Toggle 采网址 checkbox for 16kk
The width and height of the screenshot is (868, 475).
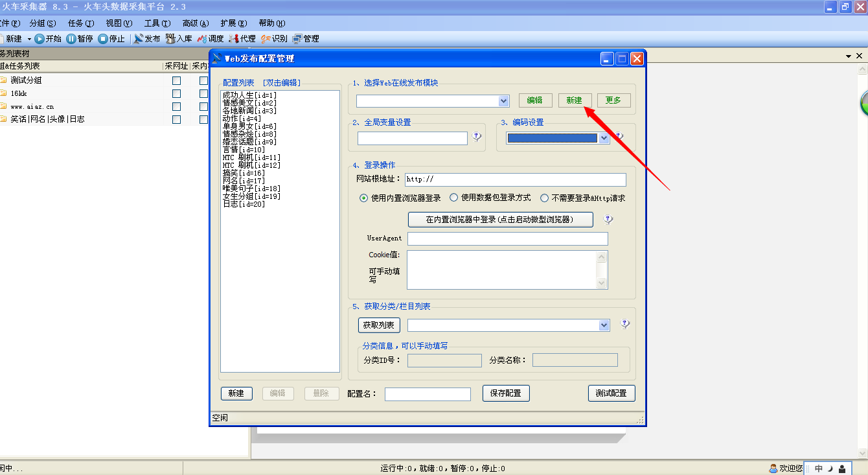click(x=176, y=94)
